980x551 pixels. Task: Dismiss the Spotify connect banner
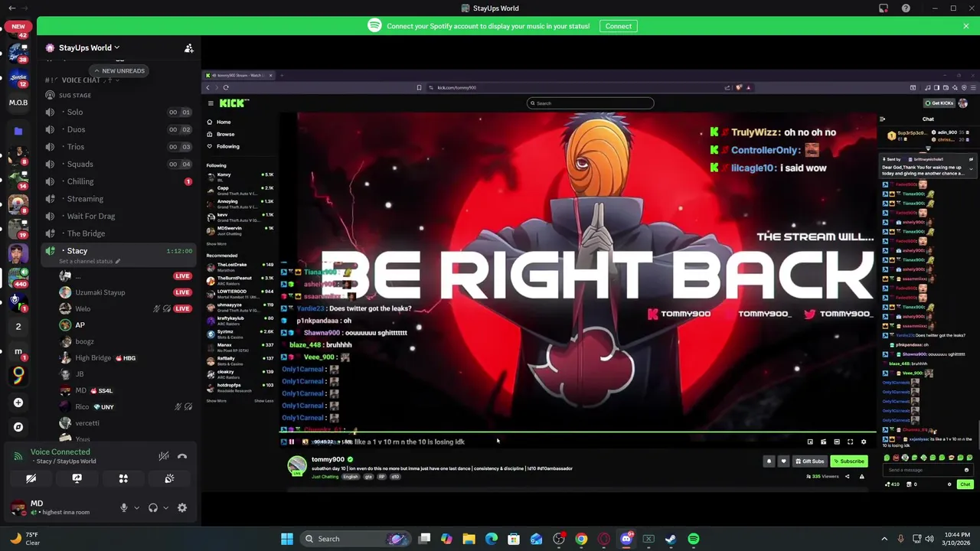pos(965,26)
